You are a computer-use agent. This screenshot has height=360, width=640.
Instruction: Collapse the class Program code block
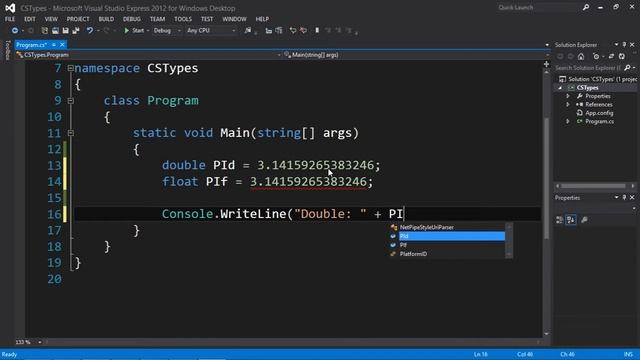(71, 100)
